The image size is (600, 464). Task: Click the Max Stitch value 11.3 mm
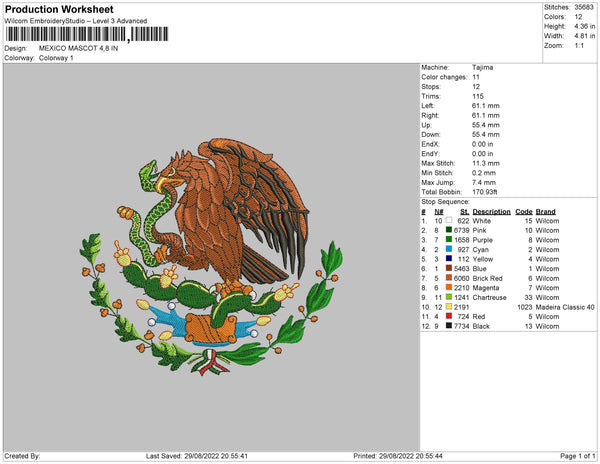[486, 163]
